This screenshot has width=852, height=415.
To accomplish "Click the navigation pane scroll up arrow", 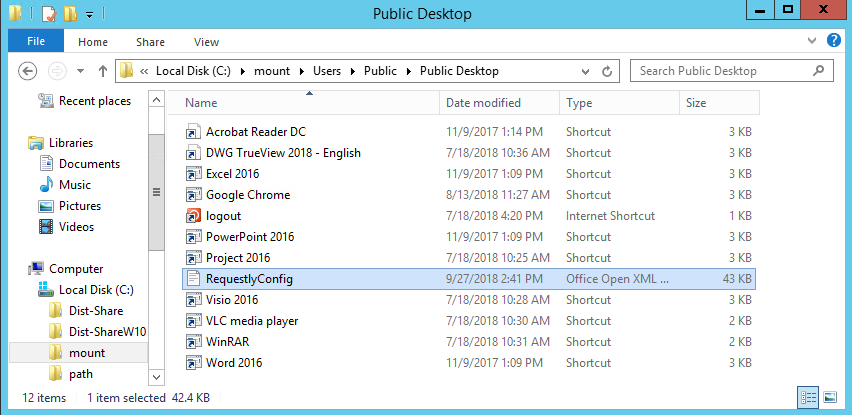I will (156, 100).
